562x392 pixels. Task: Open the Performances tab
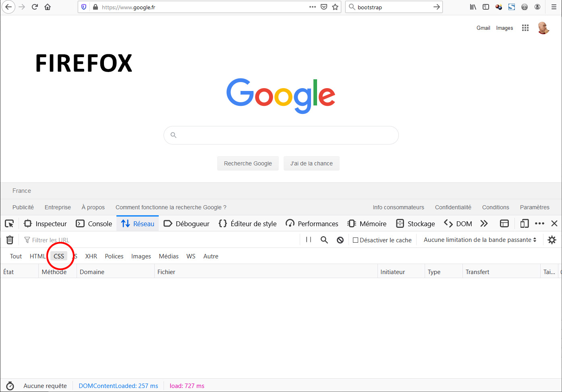pos(312,223)
